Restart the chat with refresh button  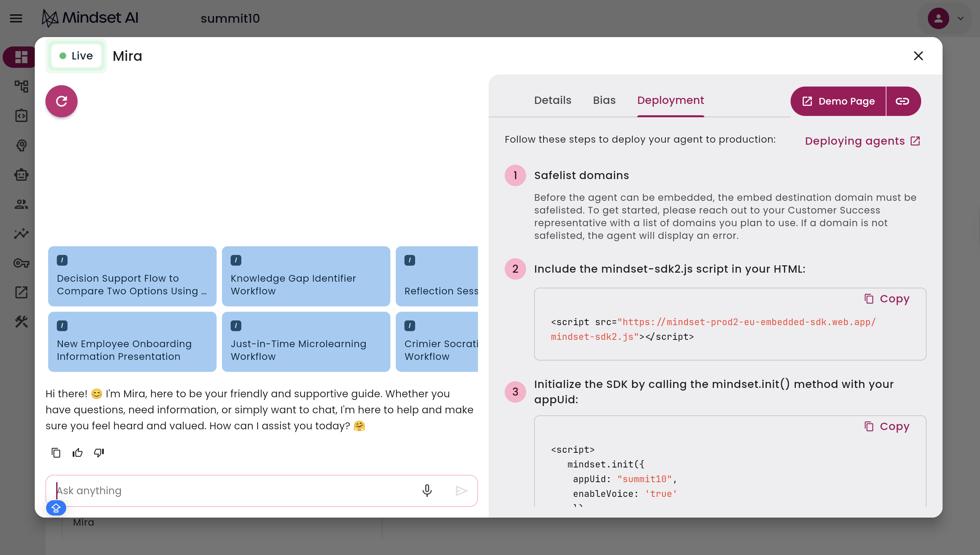coord(62,101)
